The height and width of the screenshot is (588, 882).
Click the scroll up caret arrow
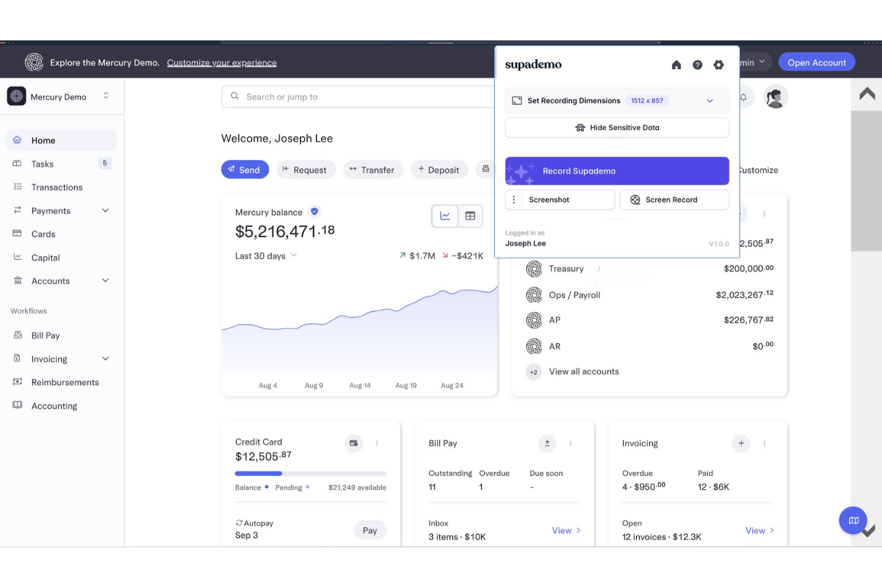pos(867,94)
